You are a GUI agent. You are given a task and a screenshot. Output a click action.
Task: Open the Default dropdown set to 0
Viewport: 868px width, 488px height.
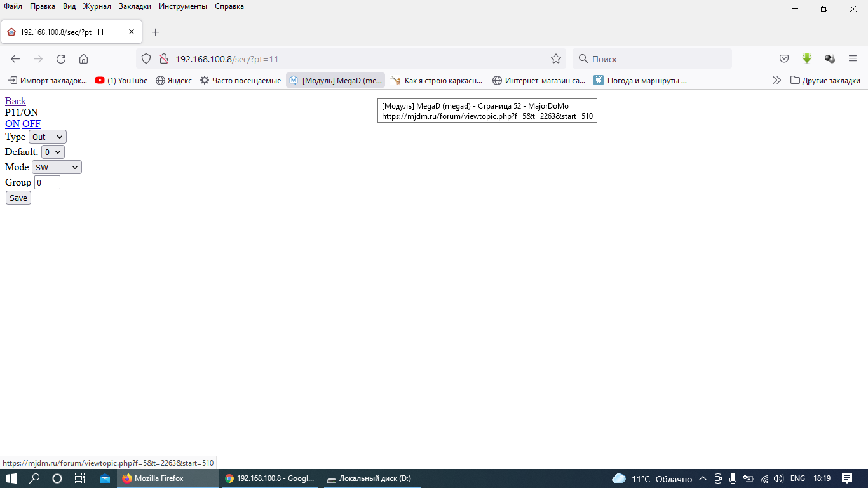click(53, 152)
